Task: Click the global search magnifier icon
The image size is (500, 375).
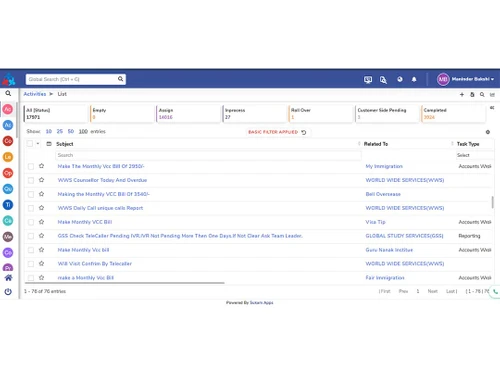Action: click(120, 79)
